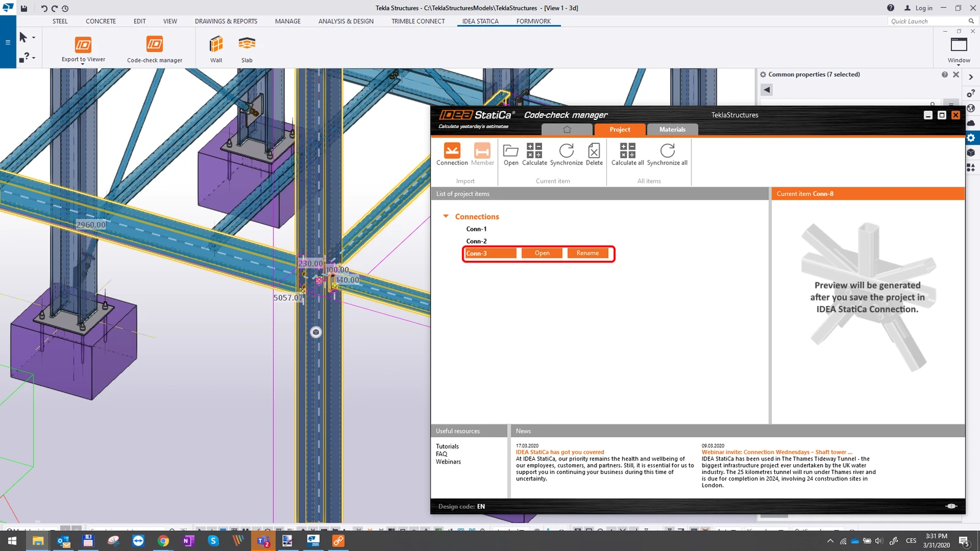Select Conn-1 in the project items list
Screen dimensions: 980x551
click(477, 229)
